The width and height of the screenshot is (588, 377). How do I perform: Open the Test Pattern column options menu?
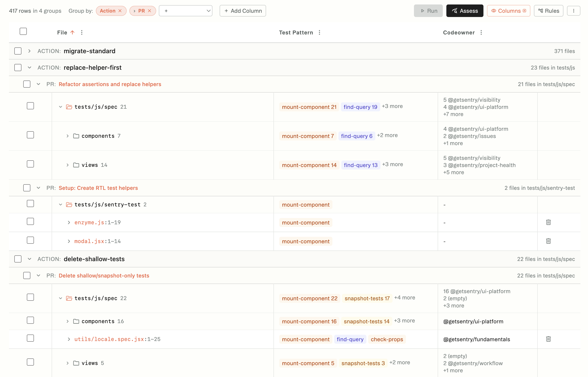point(319,32)
